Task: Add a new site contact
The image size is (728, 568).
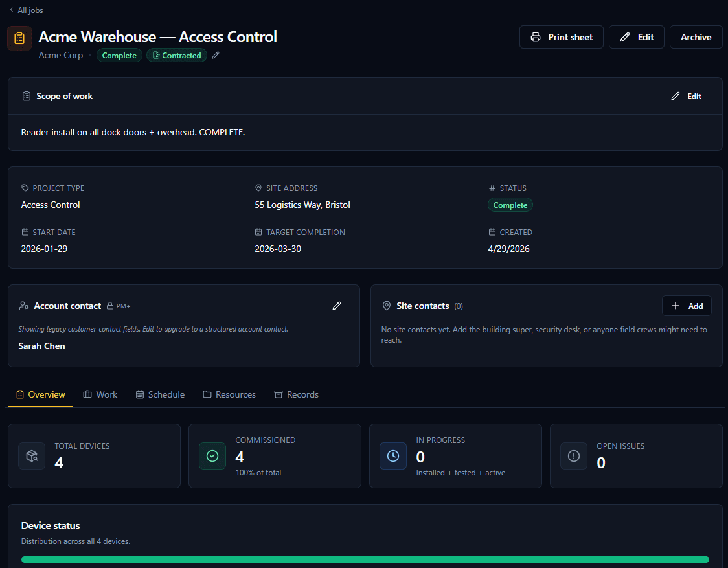Action: coord(687,306)
